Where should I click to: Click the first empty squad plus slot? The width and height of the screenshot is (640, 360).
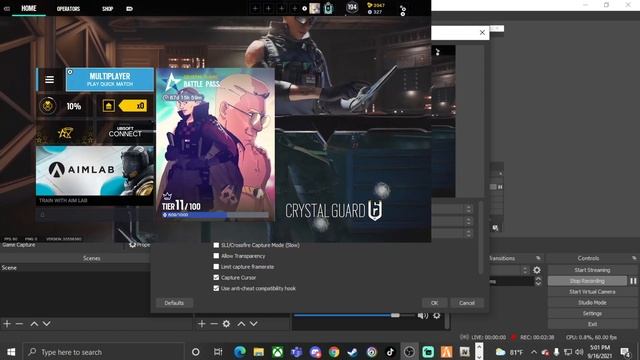click(x=255, y=8)
